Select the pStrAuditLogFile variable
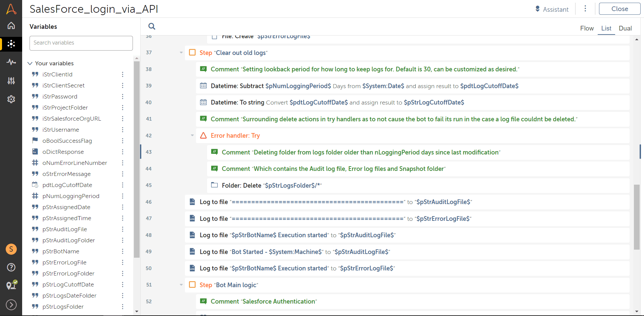The image size is (644, 316). (x=65, y=229)
